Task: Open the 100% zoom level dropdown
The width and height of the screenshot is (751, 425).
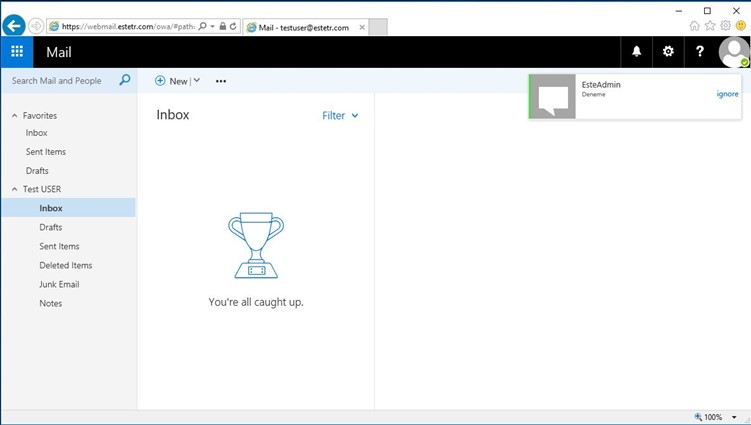Action: coord(734,417)
